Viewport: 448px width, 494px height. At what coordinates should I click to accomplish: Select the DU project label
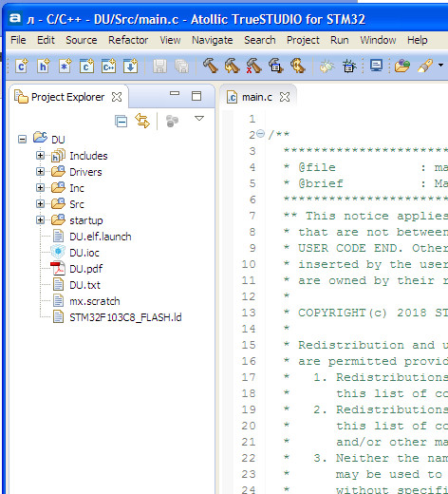(58, 140)
